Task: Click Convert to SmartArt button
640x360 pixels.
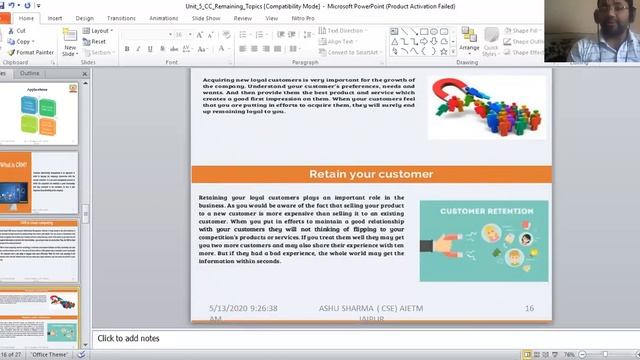Action: 351,52
